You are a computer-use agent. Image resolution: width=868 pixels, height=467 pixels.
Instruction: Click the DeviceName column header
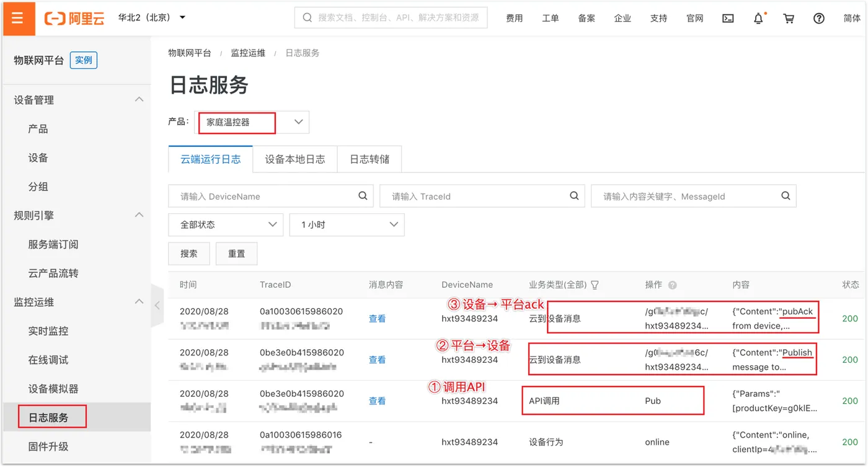pos(467,285)
